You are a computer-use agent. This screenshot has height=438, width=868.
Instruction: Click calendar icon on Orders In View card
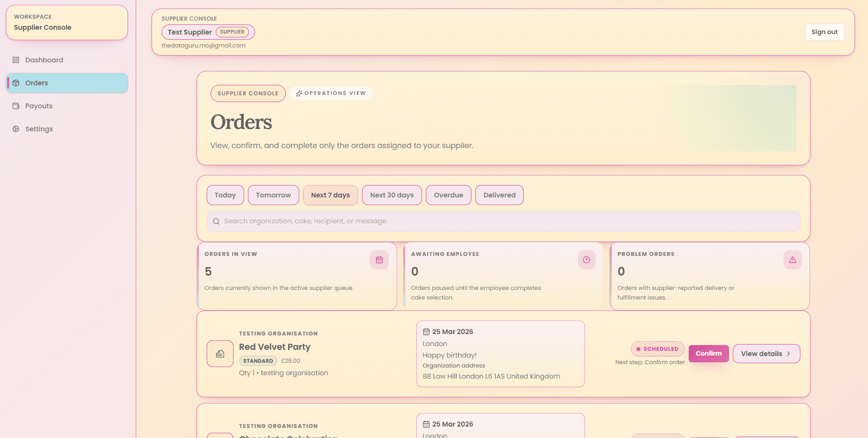pyautogui.click(x=379, y=260)
